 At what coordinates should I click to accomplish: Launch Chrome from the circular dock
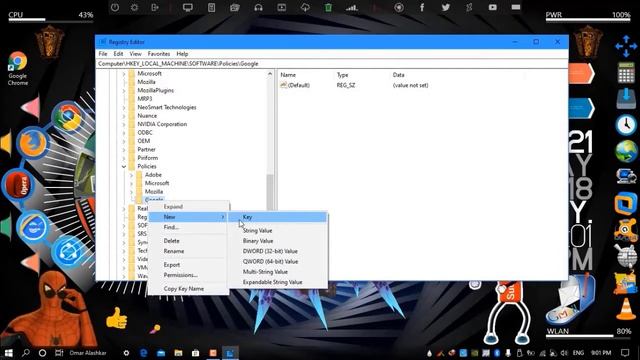(68, 117)
